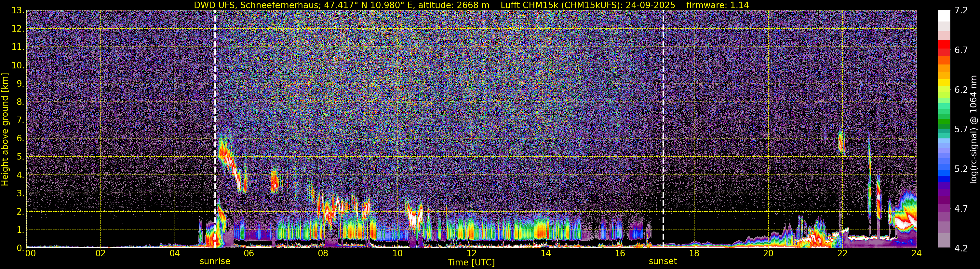Click time-axis tick label '06'
The width and height of the screenshot is (980, 269).
249,254
